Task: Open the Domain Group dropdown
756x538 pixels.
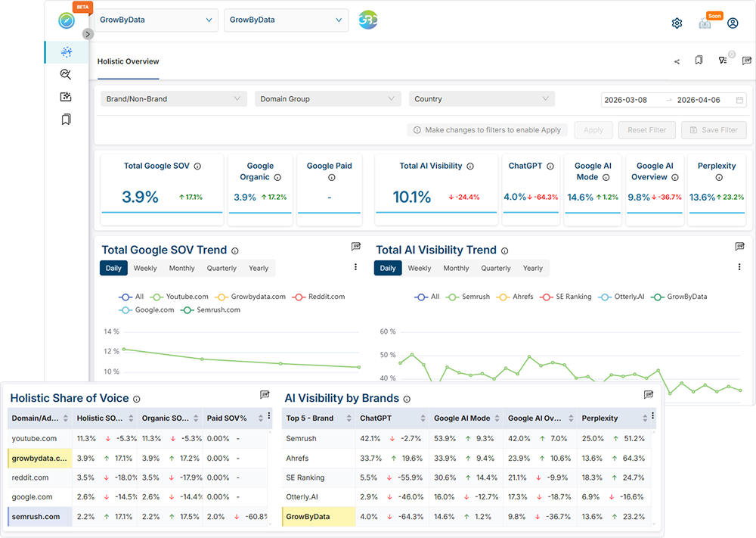Action: [328, 99]
